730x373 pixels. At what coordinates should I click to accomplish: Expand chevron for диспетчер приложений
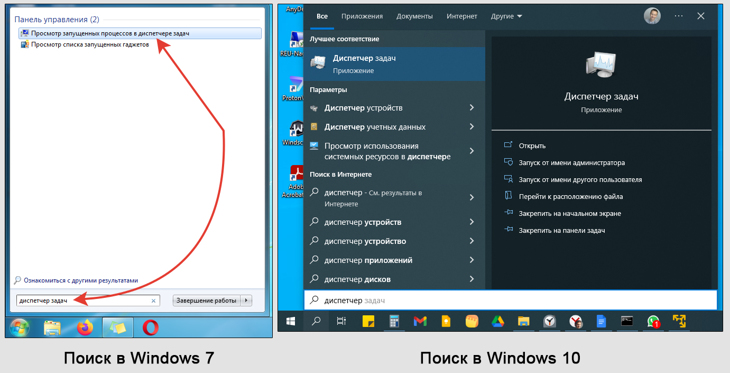(472, 260)
